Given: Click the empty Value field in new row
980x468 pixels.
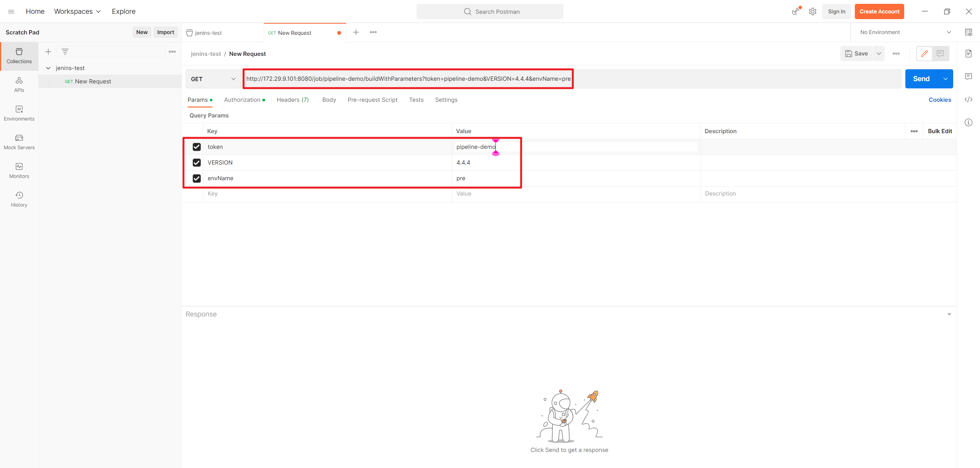Looking at the screenshot, I should (x=576, y=194).
